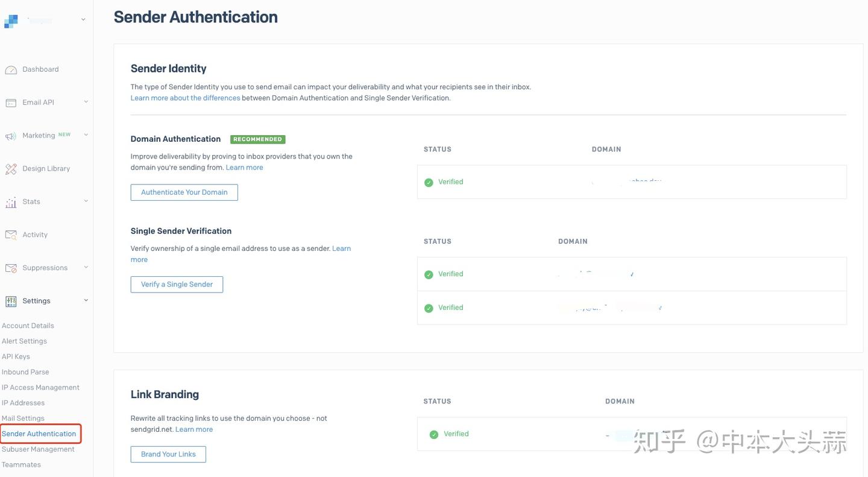
Task: Open the account switcher dropdown
Action: tap(83, 20)
